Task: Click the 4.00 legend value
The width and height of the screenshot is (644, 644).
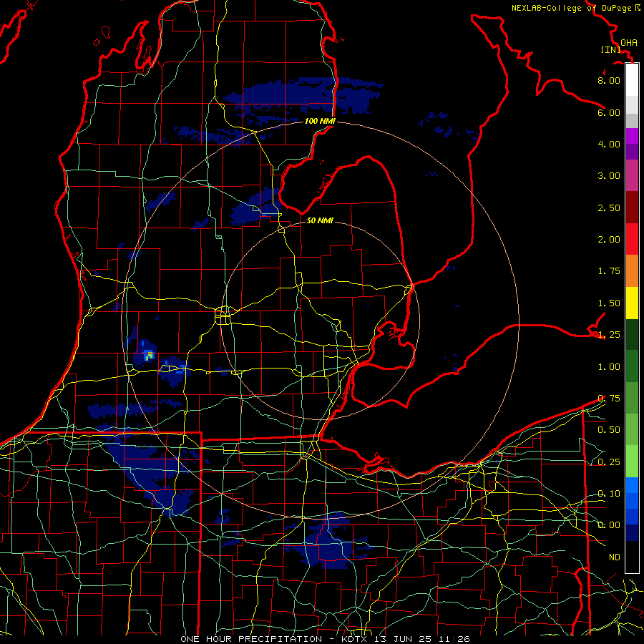Action: tap(609, 144)
